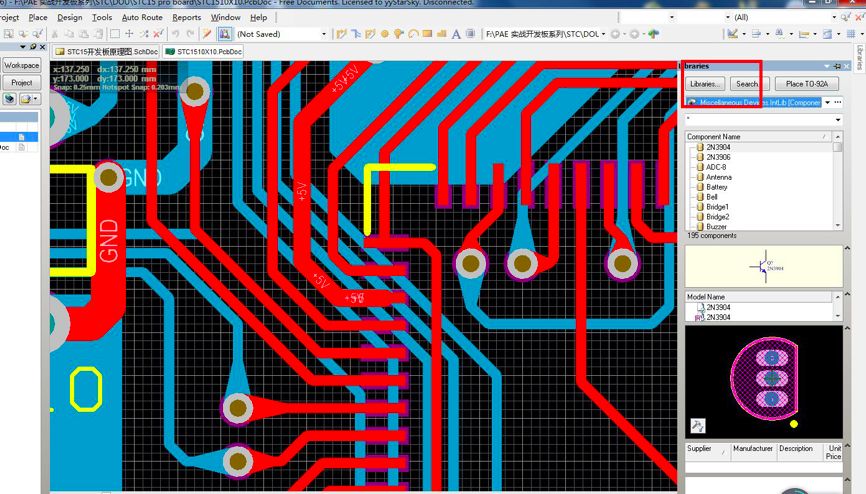Select the rectangular area selection tool
Image resolution: width=866 pixels, height=494 pixels.
[x=115, y=34]
